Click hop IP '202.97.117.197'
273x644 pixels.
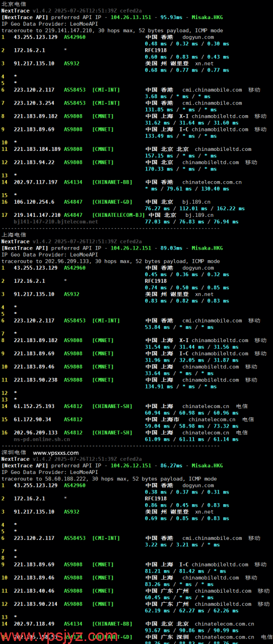(35, 182)
